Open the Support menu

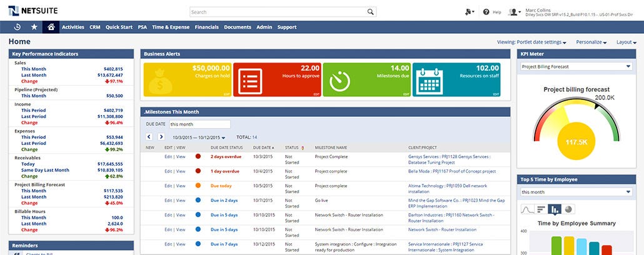287,27
